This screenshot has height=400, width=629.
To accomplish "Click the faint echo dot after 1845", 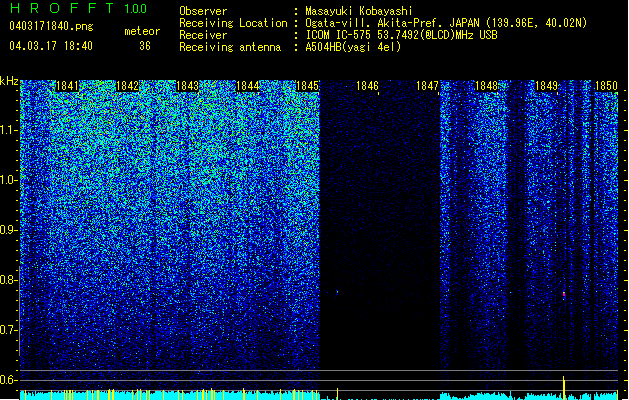I will (337, 292).
